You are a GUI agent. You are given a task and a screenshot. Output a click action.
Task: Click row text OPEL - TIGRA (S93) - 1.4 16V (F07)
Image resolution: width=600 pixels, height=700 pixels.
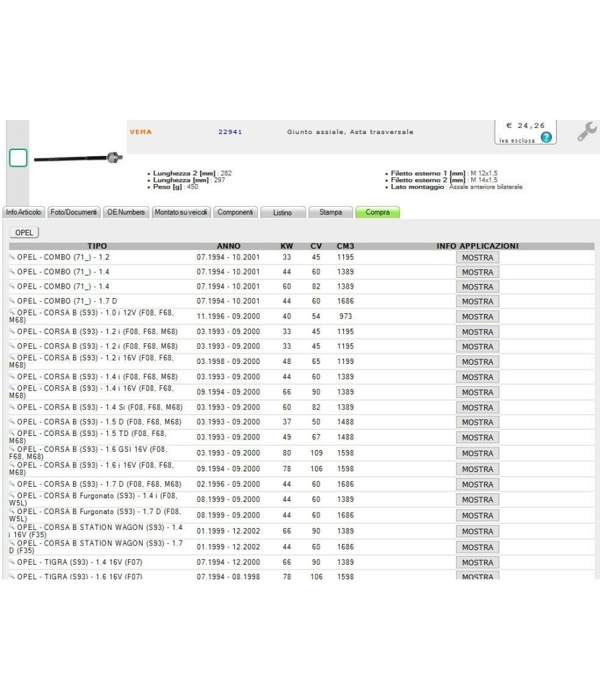79,562
